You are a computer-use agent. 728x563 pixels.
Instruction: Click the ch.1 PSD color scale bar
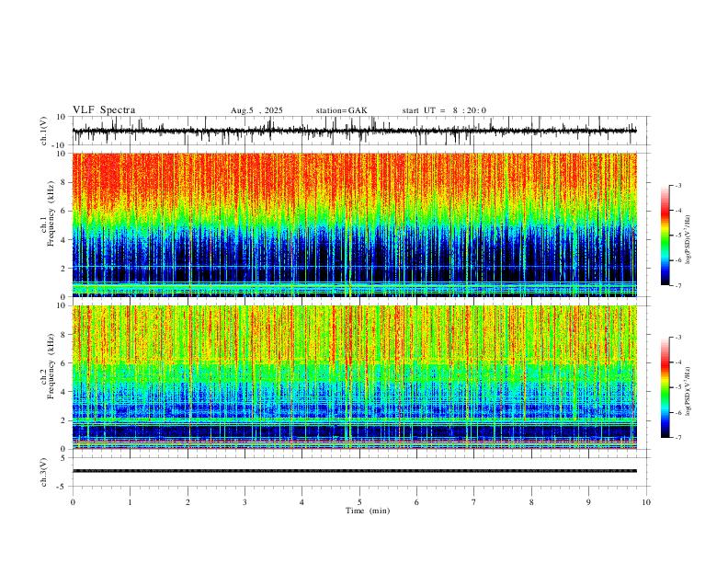pyautogui.click(x=665, y=236)
